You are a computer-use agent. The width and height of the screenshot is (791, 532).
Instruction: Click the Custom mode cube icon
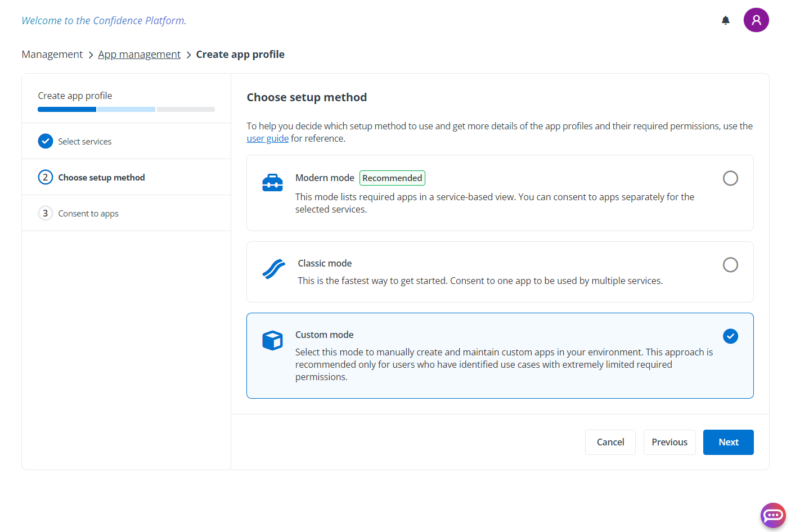(272, 340)
